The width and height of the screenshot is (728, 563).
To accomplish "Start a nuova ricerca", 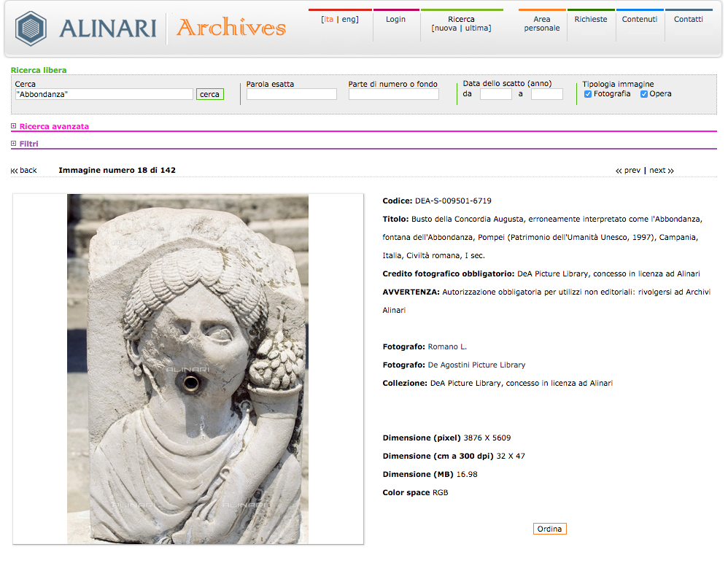I will coord(446,28).
